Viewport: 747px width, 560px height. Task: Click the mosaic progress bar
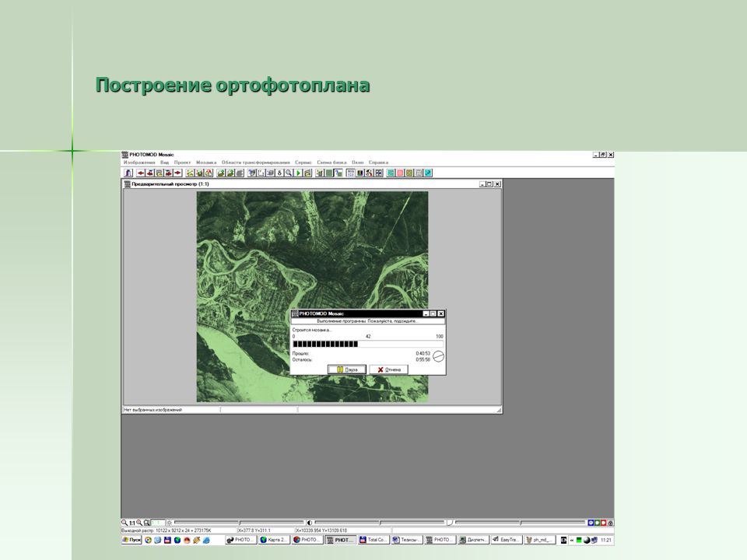point(368,345)
